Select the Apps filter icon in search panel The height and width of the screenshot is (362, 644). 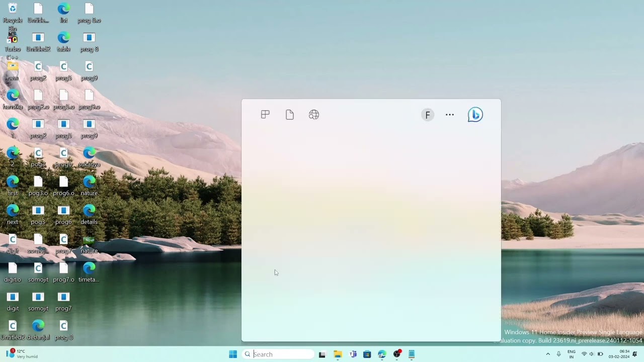point(265,115)
